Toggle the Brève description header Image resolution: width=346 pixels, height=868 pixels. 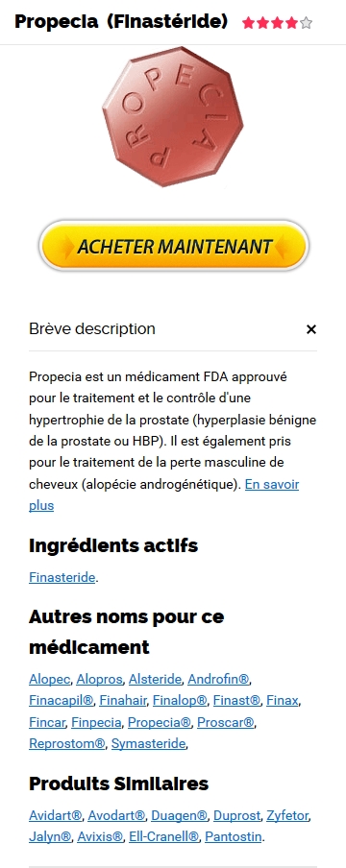(x=173, y=328)
